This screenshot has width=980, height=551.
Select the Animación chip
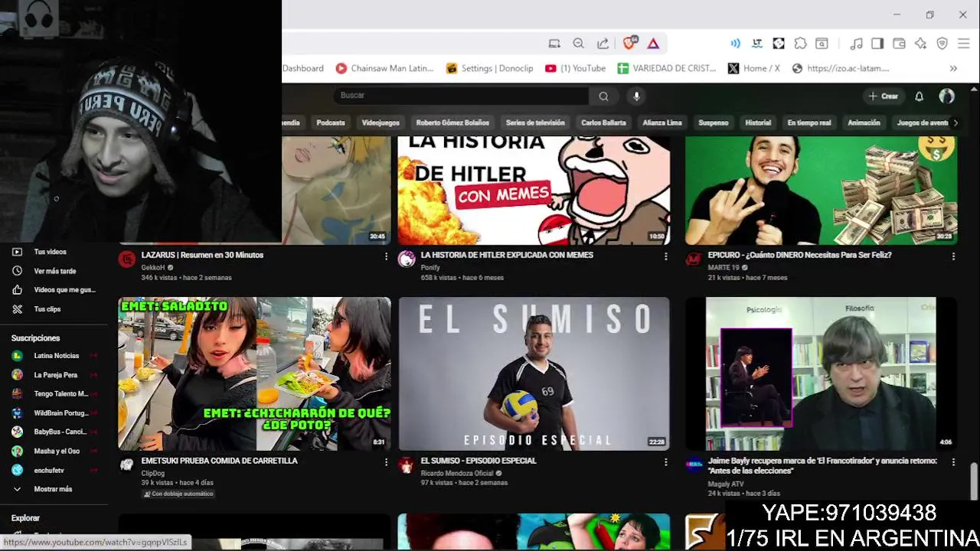(864, 122)
